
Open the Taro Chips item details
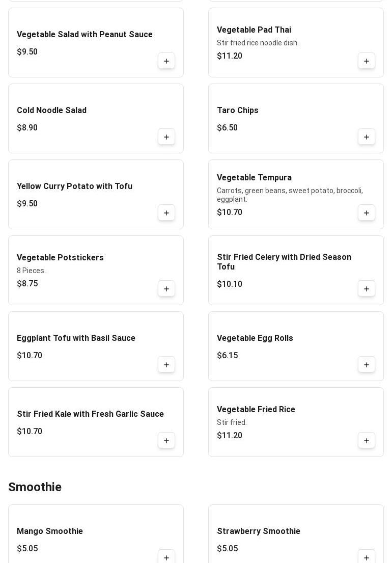[x=238, y=111]
